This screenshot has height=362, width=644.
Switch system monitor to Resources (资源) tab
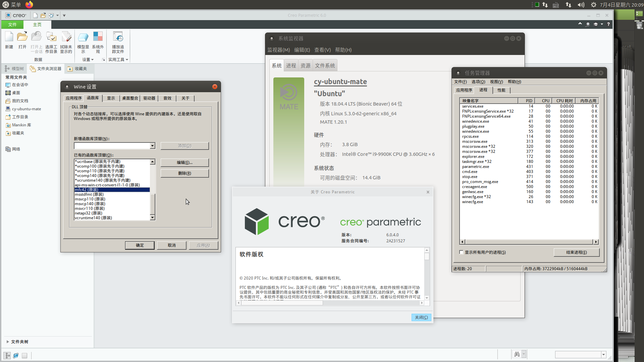pyautogui.click(x=306, y=66)
